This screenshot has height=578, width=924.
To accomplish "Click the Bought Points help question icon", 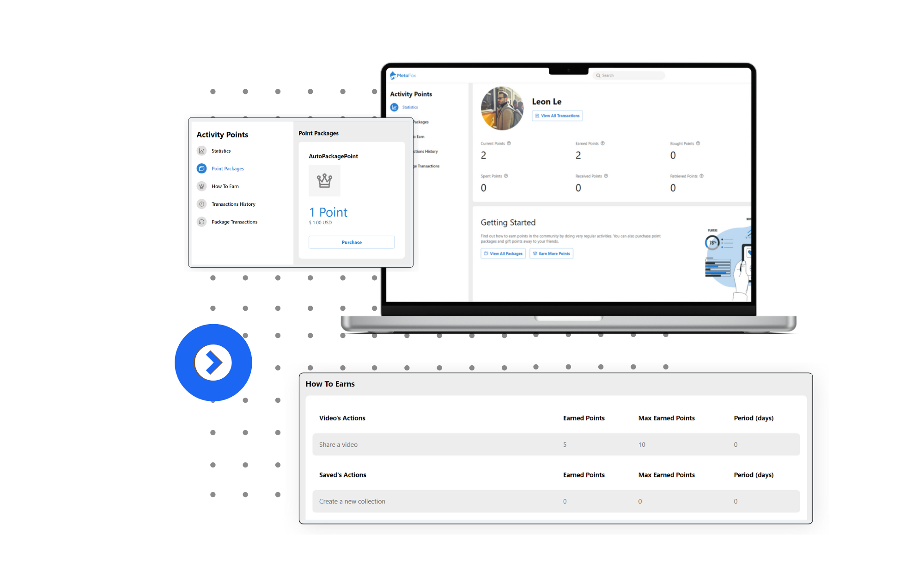I will click(698, 143).
